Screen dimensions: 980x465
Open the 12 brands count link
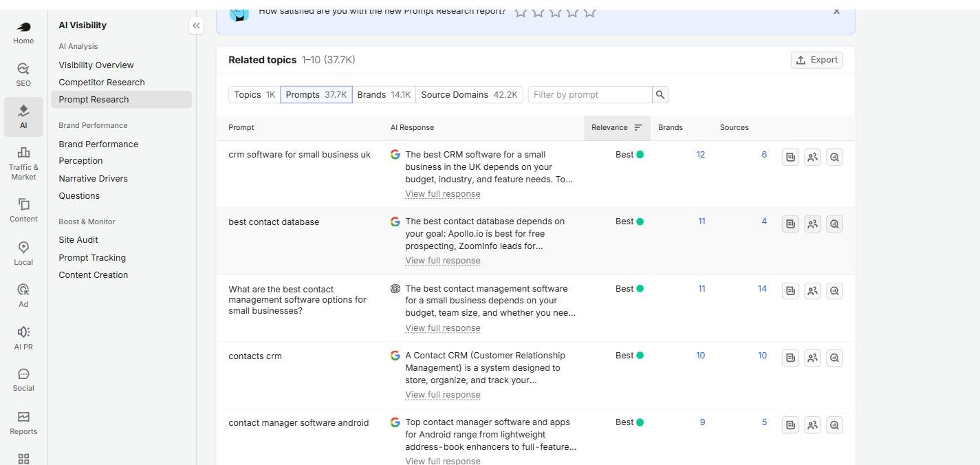[x=701, y=155]
